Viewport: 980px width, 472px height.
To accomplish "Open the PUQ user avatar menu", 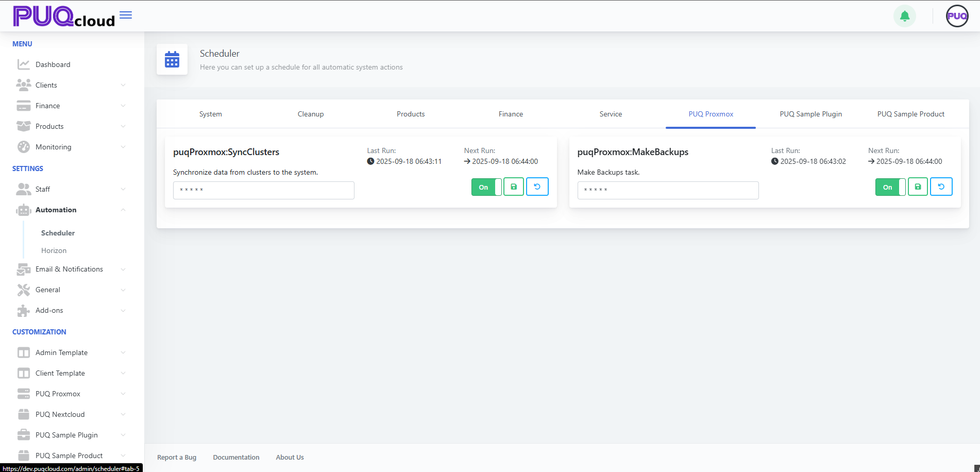I will tap(957, 16).
